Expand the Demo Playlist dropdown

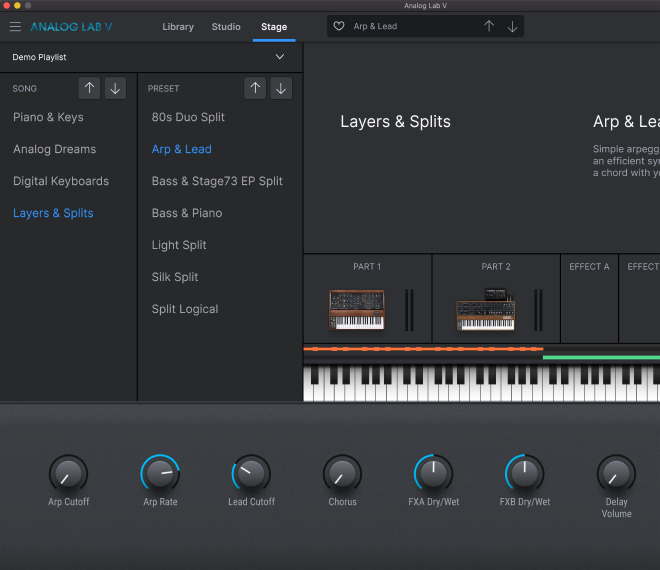pos(279,57)
